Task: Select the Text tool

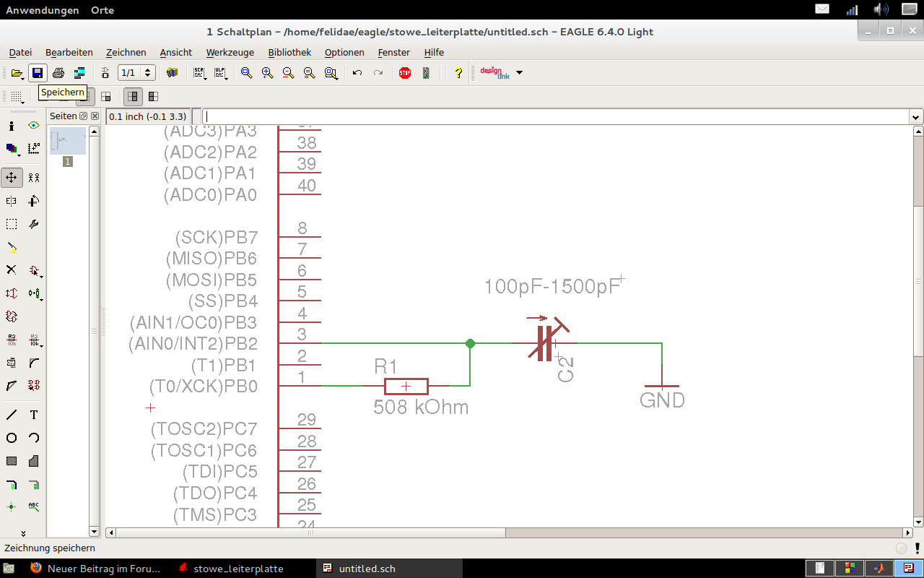Action: (34, 415)
